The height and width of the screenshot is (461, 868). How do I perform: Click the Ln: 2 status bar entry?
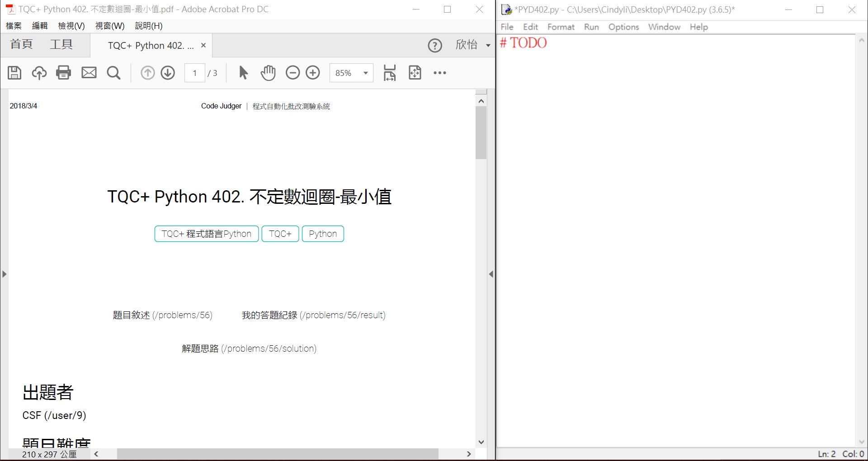[826, 454]
